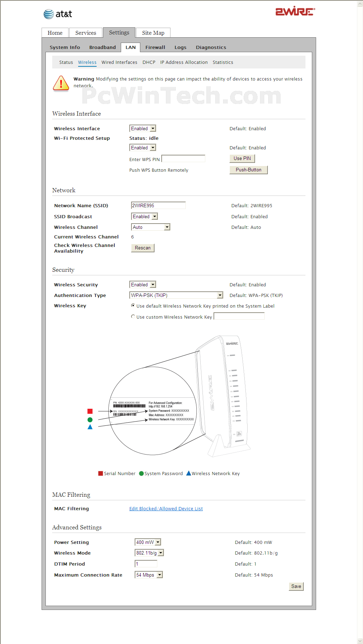Open the Logs section
363x644 pixels.
(180, 47)
